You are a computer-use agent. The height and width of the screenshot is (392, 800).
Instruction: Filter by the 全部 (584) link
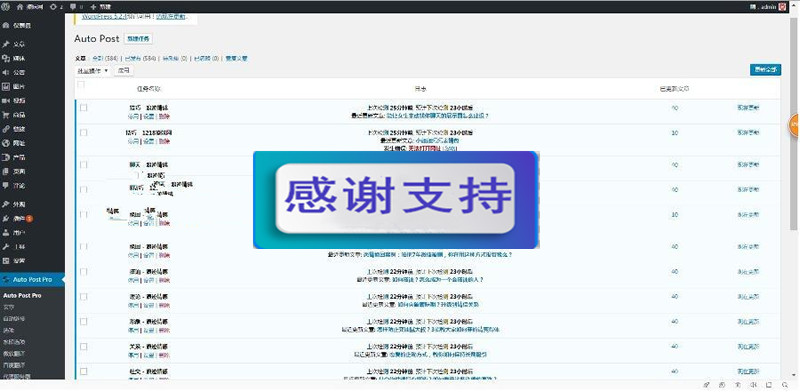click(x=105, y=59)
